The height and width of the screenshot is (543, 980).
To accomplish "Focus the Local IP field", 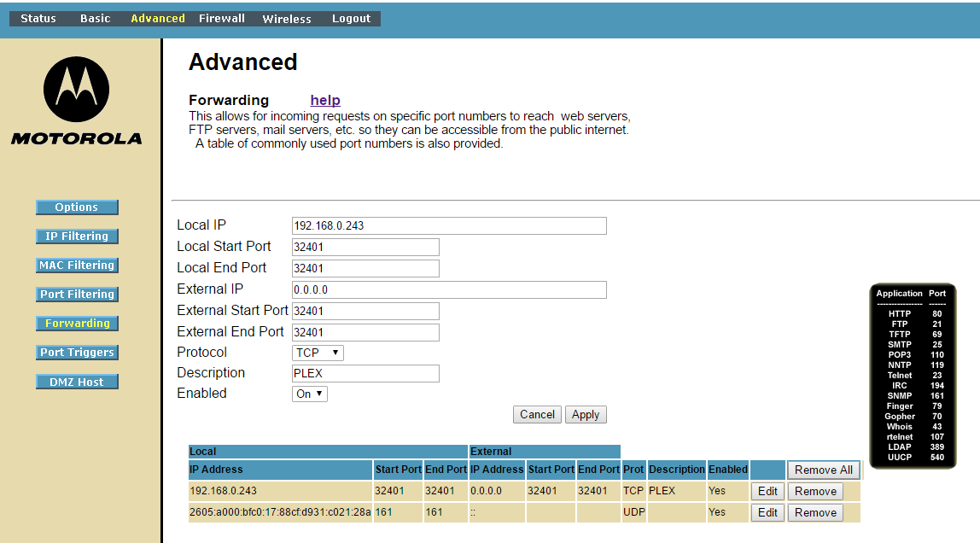I will tap(449, 225).
